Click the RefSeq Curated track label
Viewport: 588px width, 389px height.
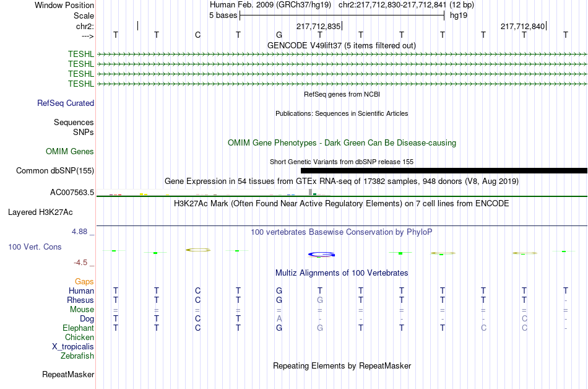click(66, 103)
